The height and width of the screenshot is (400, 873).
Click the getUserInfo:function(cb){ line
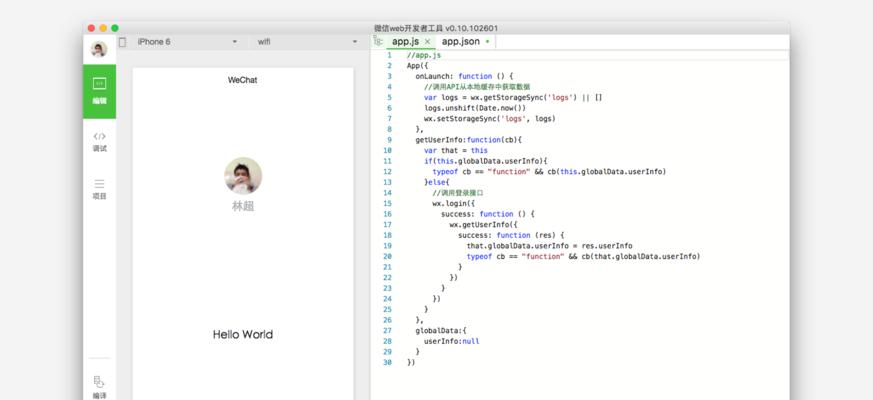pyautogui.click(x=469, y=140)
